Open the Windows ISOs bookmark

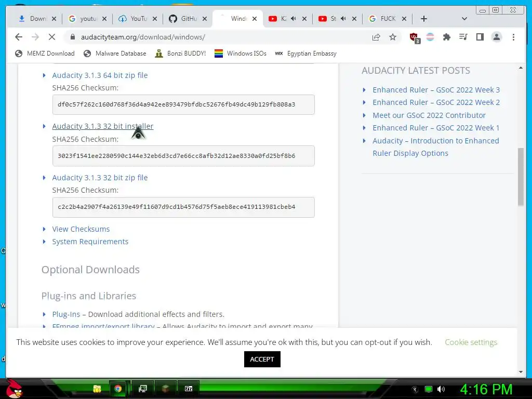click(241, 54)
